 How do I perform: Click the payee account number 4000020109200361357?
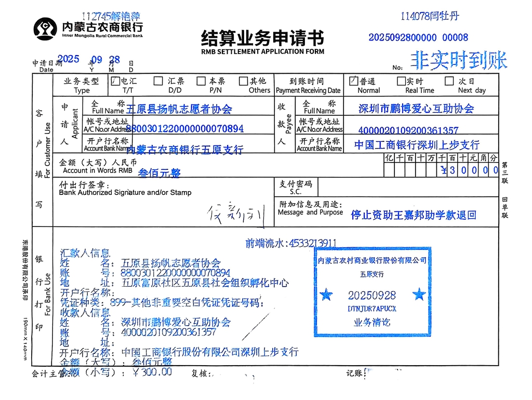(x=408, y=130)
